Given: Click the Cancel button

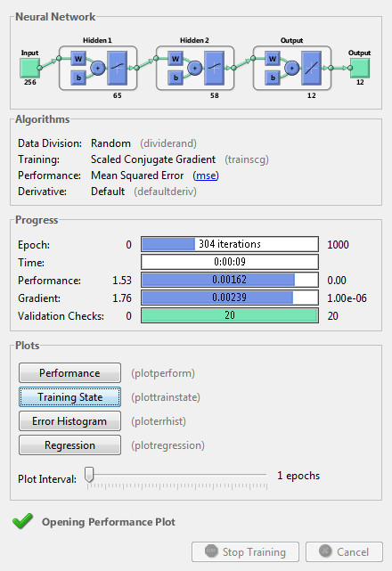Looking at the screenshot, I should click(x=344, y=551).
